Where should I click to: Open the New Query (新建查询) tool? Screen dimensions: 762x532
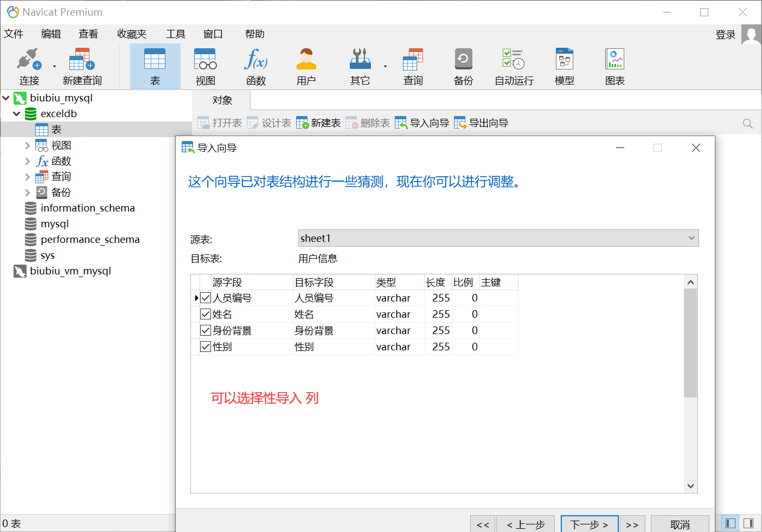(x=82, y=66)
